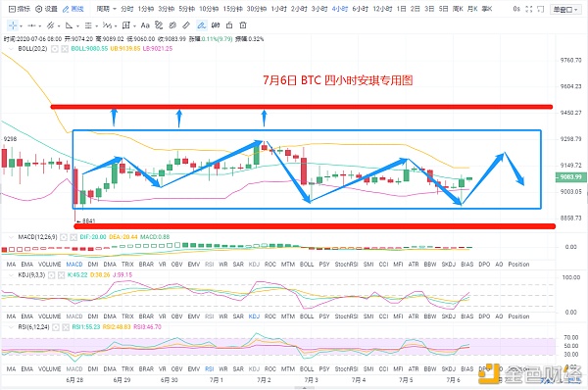Open the 指标 indicators button
Image resolution: width=588 pixels, height=390 pixels.
point(20,9)
